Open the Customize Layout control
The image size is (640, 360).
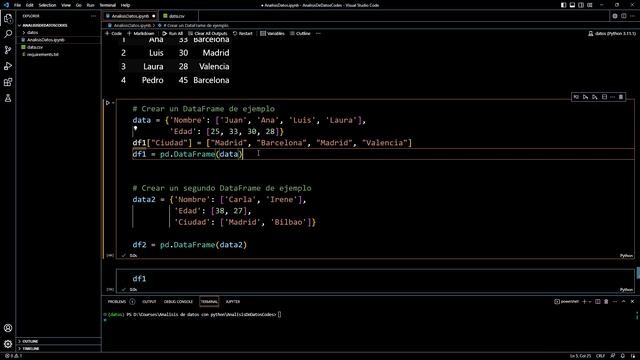(x=590, y=5)
